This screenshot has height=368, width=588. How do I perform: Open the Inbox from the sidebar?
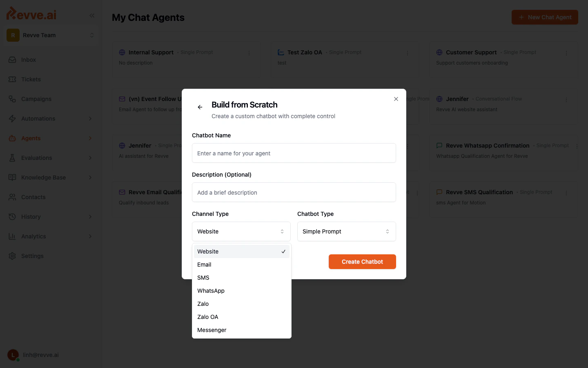(x=28, y=60)
